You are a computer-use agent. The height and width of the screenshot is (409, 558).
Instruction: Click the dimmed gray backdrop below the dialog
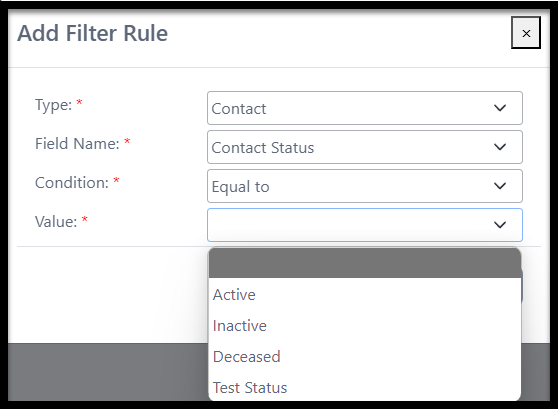point(107,372)
